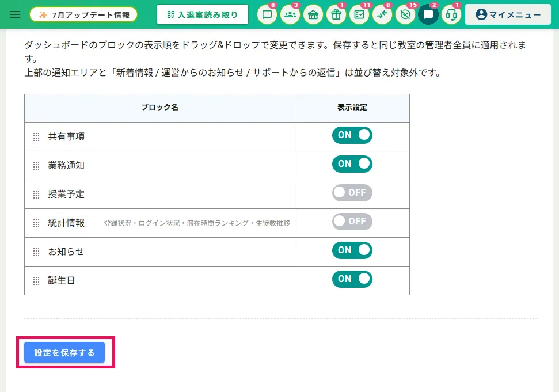Click the drag handle beside 誕生日
Screen dimensions: 559x392
[36, 281]
